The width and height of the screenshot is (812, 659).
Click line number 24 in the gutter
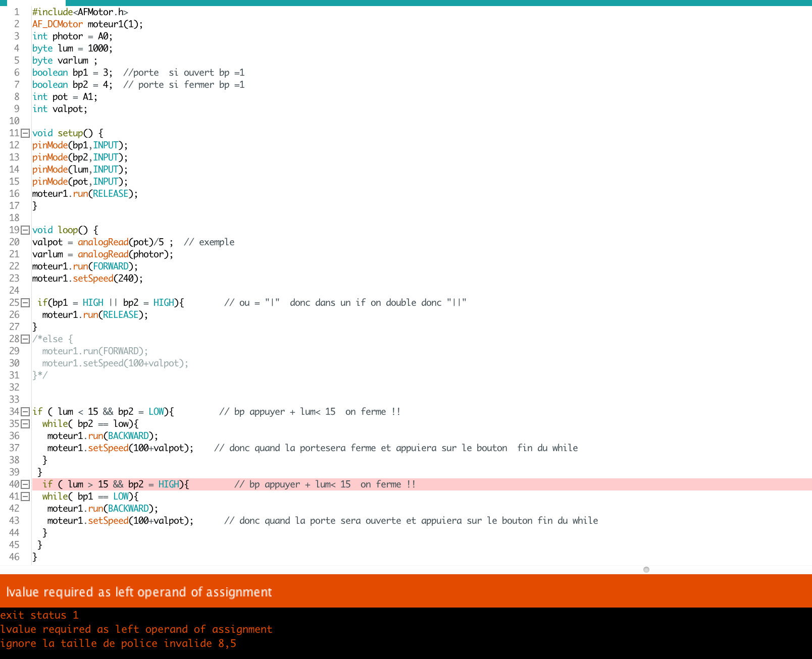(14, 291)
